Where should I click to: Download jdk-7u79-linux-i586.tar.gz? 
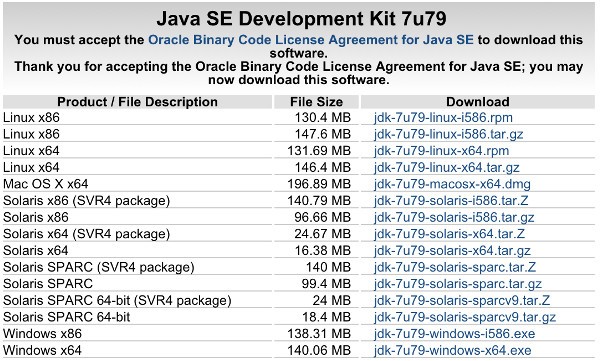[448, 134]
